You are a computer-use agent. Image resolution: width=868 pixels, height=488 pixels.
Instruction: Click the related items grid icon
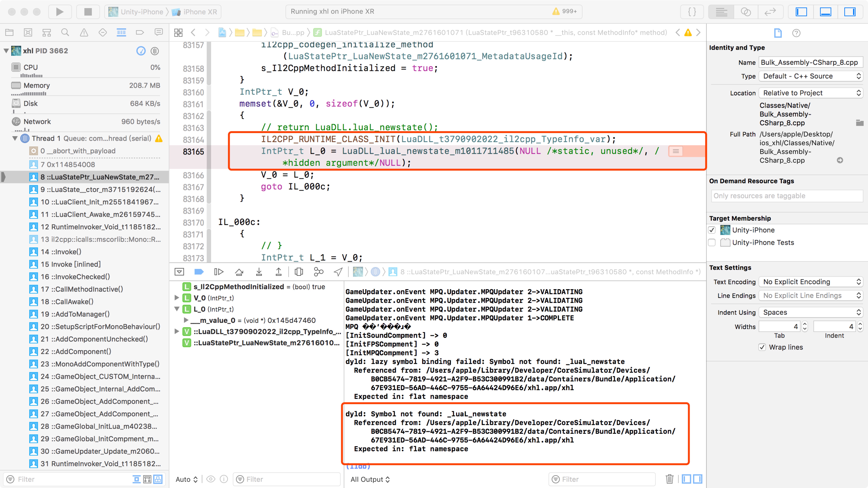178,33
